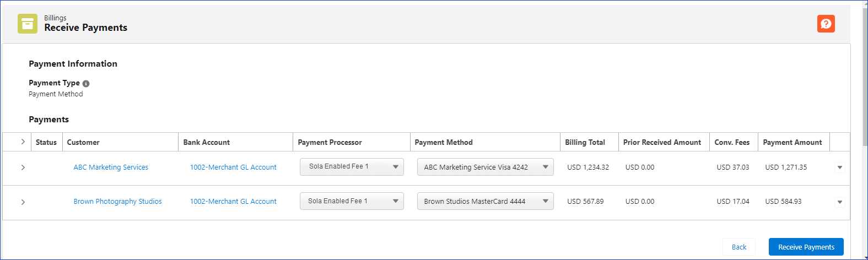
Task: Click the orange help question mark icon
Action: tap(826, 24)
